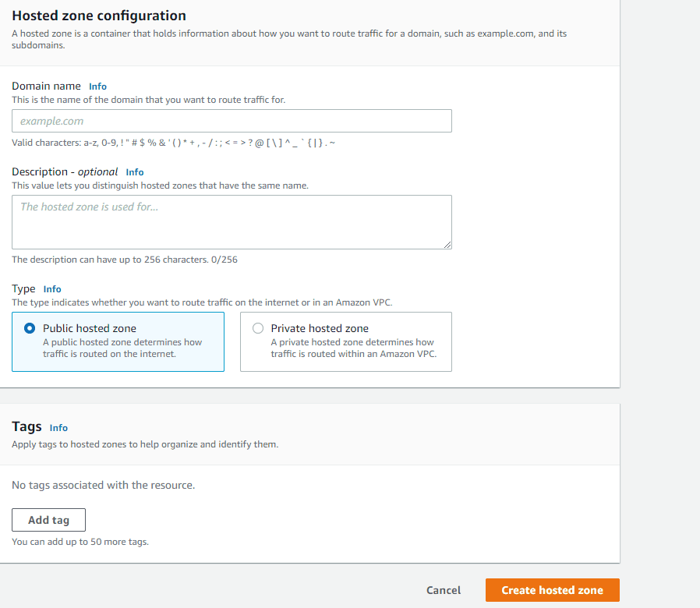The width and height of the screenshot is (700, 608).
Task: Cancel hosted zone creation
Action: [x=444, y=590]
